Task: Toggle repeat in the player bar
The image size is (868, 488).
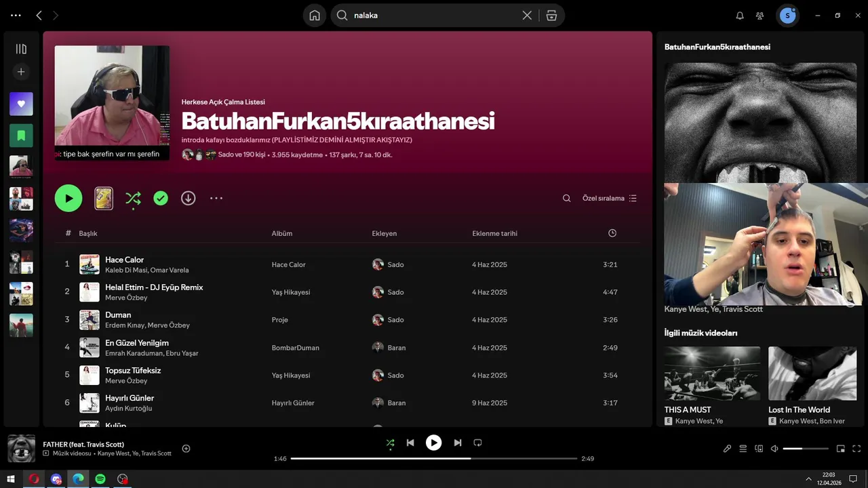Action: (x=477, y=443)
